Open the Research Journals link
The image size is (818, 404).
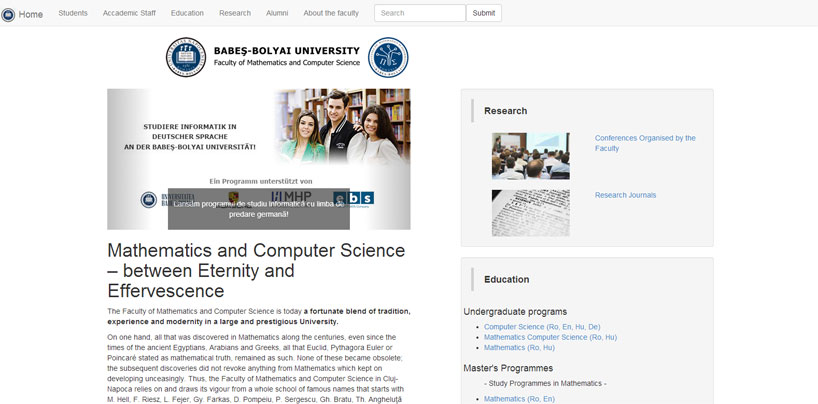pyautogui.click(x=625, y=195)
